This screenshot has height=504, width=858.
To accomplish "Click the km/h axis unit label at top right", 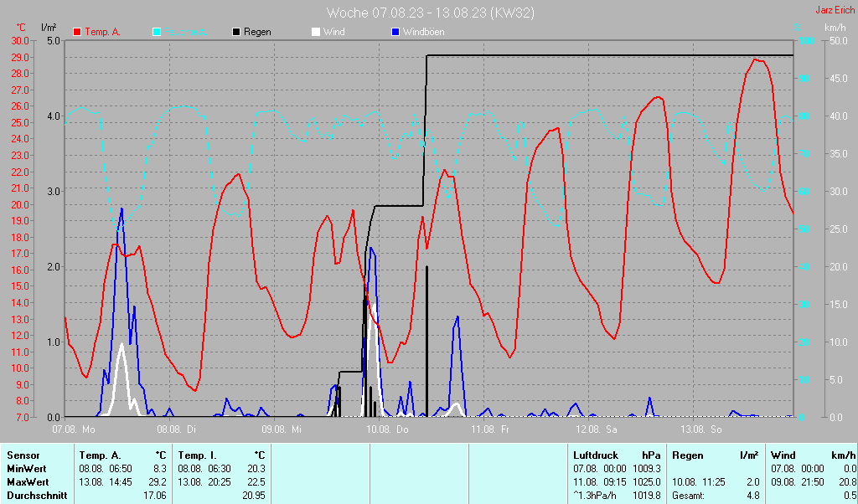I will (835, 28).
